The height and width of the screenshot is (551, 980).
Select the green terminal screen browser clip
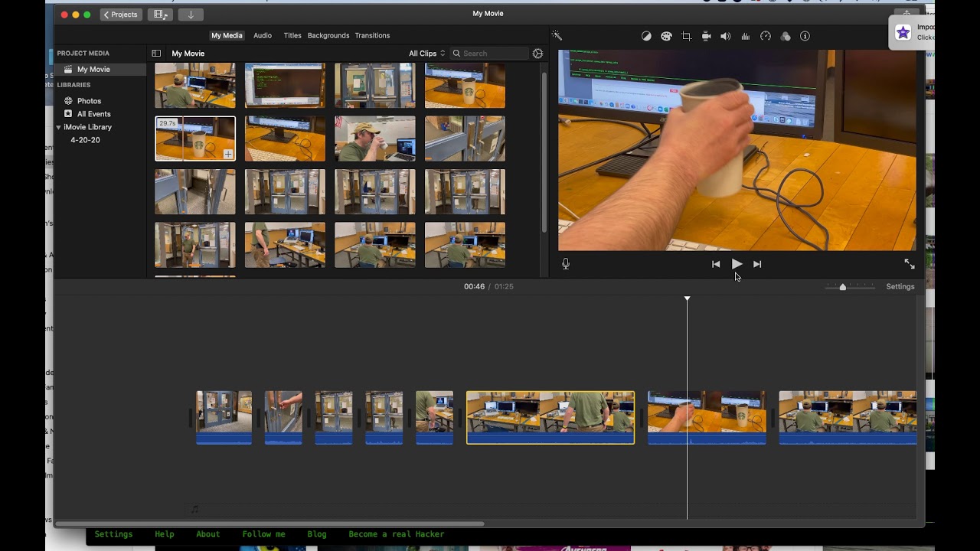[x=285, y=85]
